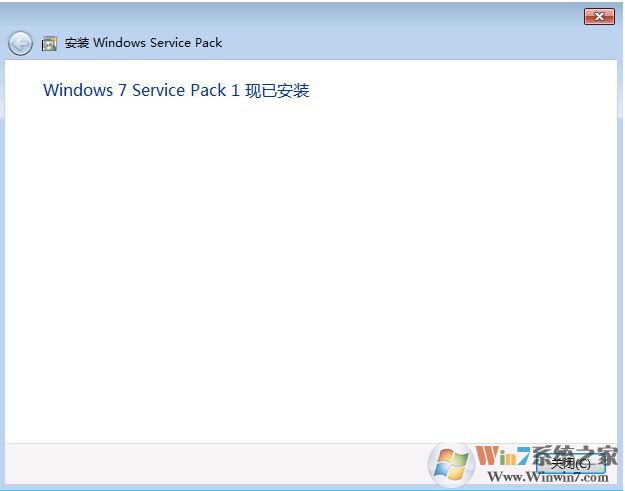Click the empty title bar area

coord(300,15)
